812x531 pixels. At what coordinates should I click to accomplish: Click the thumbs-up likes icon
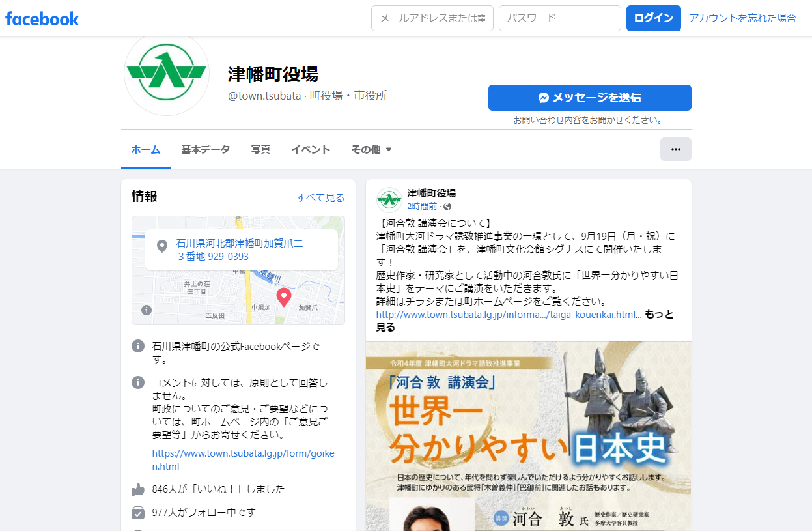(x=138, y=489)
